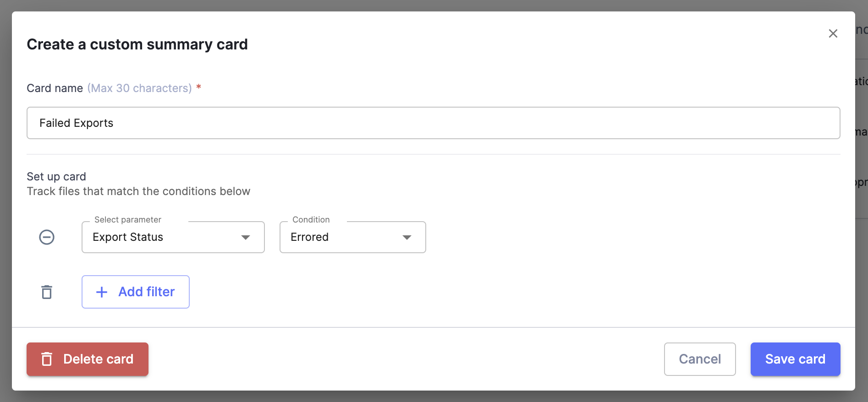
Task: Expand the Condition dropdown arrow
Action: [x=407, y=237]
